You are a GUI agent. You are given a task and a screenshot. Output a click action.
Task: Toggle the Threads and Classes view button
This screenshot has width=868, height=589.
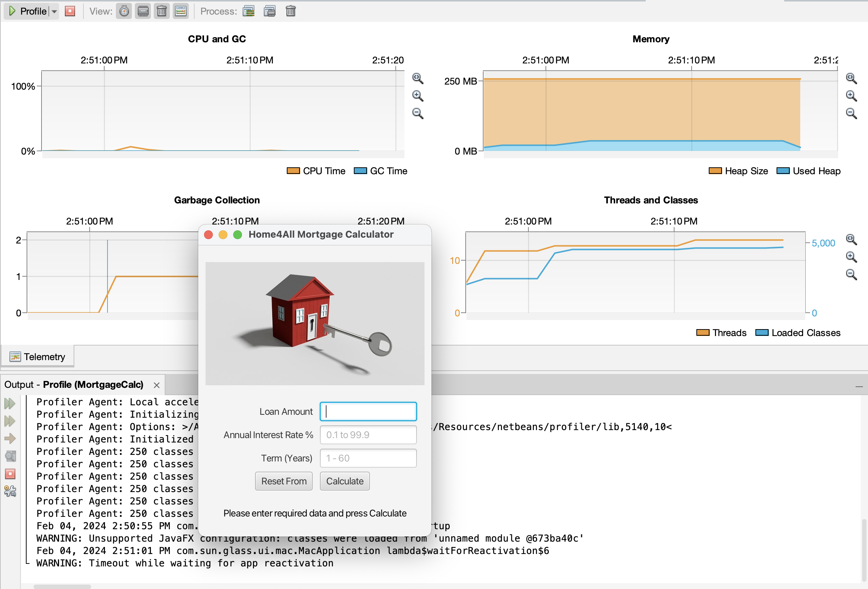click(x=181, y=11)
